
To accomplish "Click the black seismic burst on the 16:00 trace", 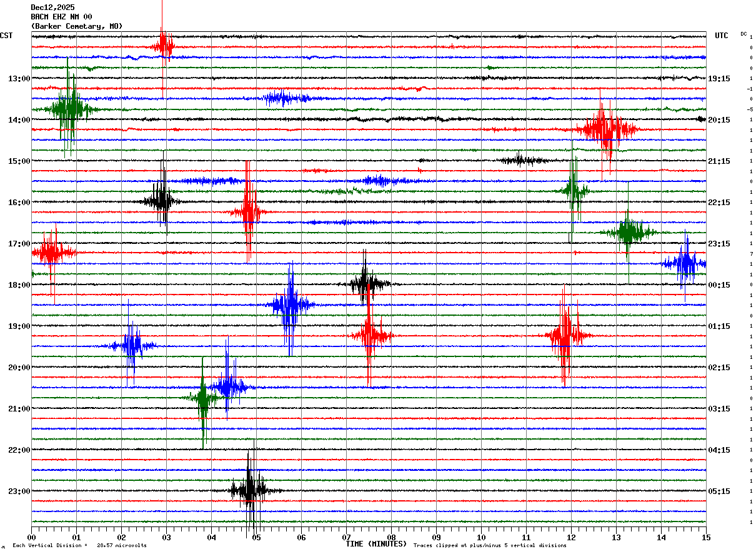I will [162, 201].
